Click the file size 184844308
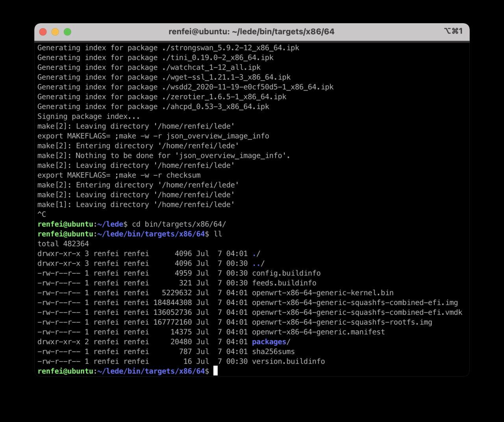504x422 pixels. pos(172,303)
